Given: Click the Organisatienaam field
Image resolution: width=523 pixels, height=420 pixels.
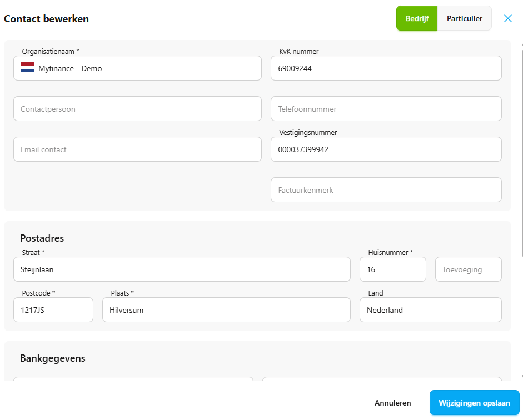Looking at the screenshot, I should [137, 68].
